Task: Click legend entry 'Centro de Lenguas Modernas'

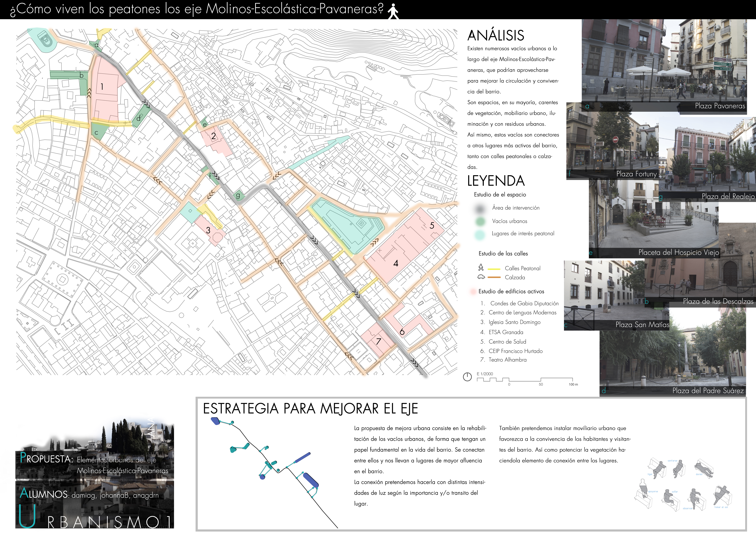Action: pyautogui.click(x=522, y=313)
